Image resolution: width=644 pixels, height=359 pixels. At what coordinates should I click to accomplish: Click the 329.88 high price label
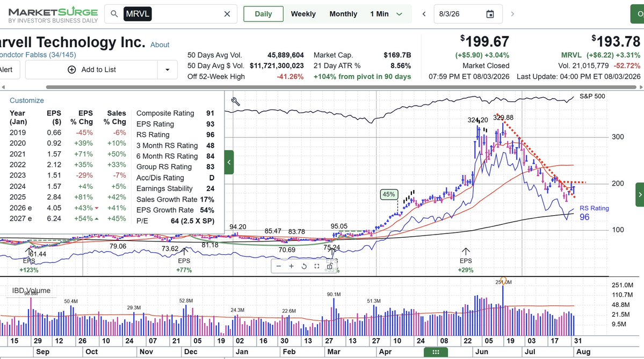point(503,118)
